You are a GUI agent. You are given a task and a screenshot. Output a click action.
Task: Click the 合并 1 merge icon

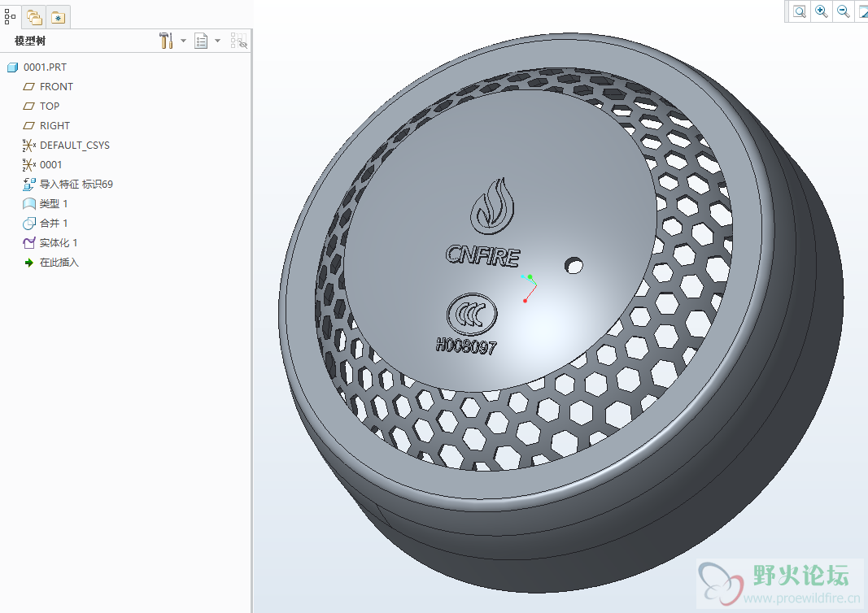pyautogui.click(x=28, y=224)
